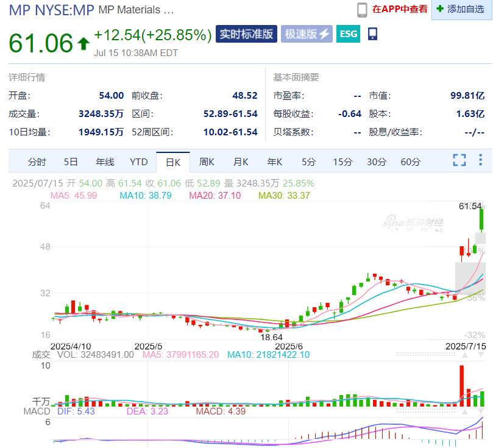The height and width of the screenshot is (448, 493).
Task: Click the MA30: 33.37 indicator label
Action: [284, 196]
